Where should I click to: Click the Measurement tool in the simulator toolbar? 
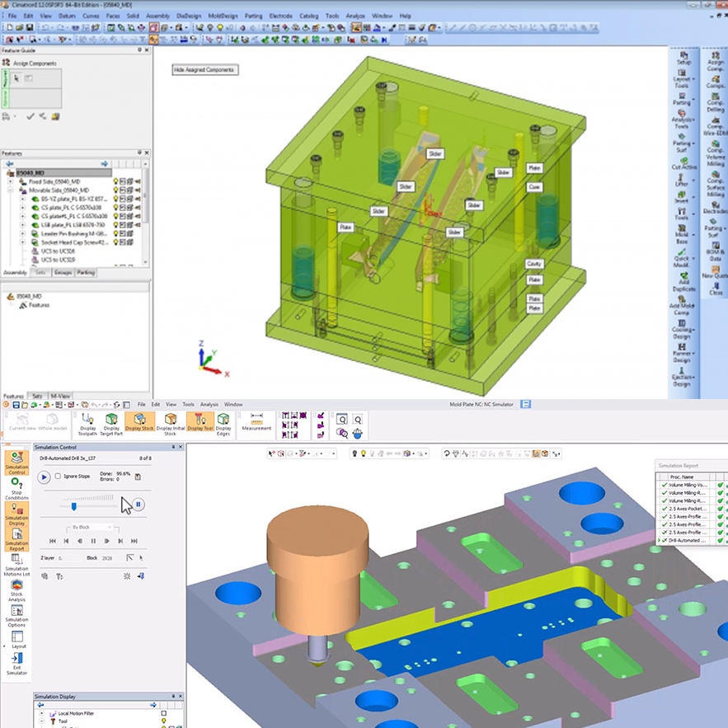tap(256, 421)
